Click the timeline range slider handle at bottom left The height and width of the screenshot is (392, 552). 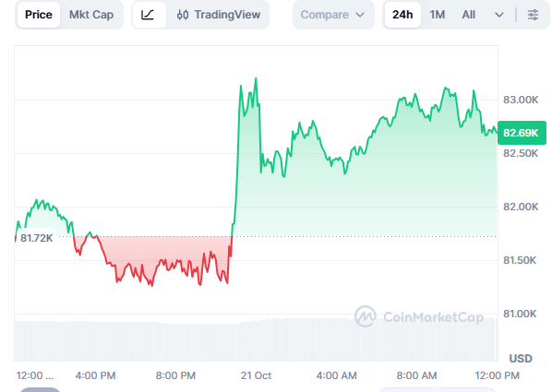click(x=40, y=389)
